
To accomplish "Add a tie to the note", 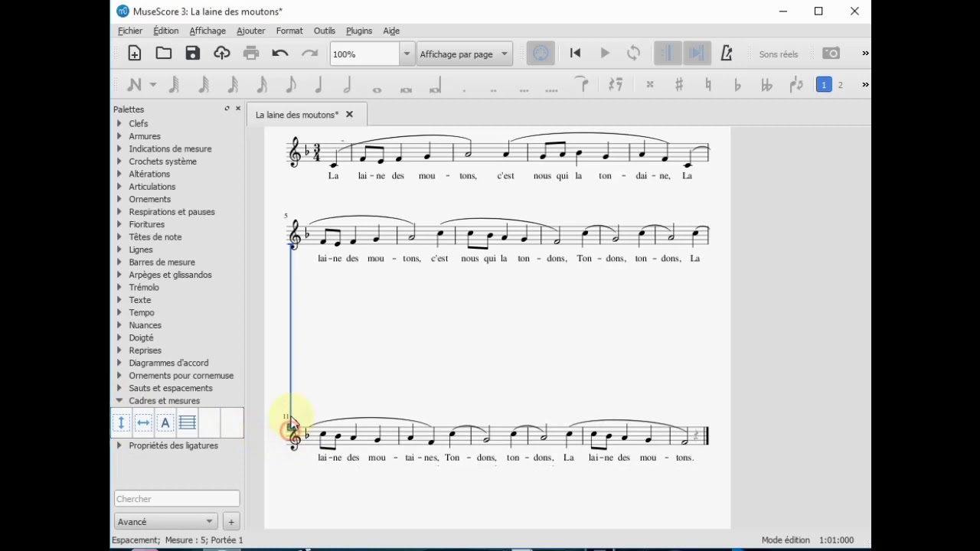I will pos(583,85).
